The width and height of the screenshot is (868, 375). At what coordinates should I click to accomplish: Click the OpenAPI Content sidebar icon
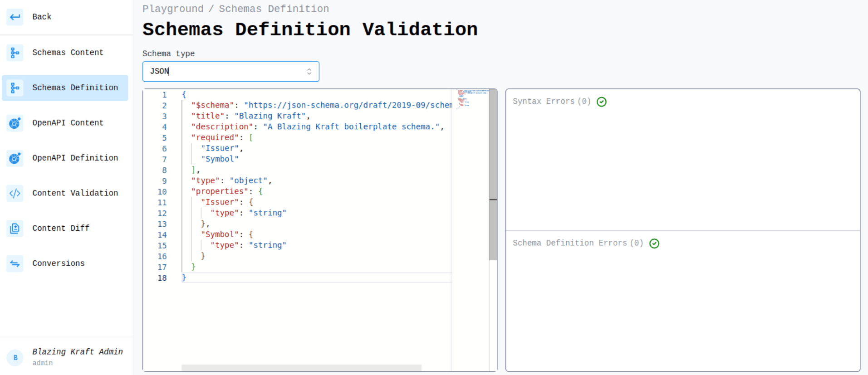15,123
